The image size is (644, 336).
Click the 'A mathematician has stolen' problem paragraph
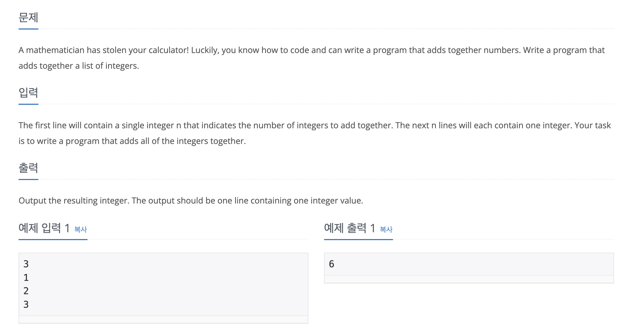pyautogui.click(x=312, y=58)
